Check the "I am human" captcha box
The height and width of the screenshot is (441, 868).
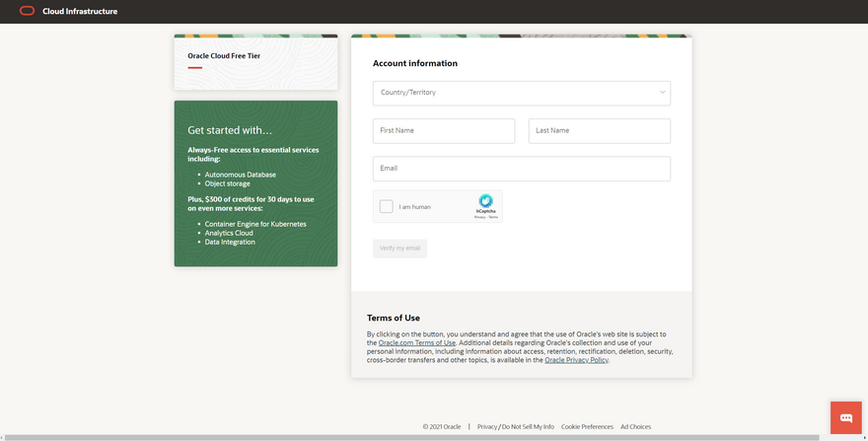pyautogui.click(x=387, y=207)
